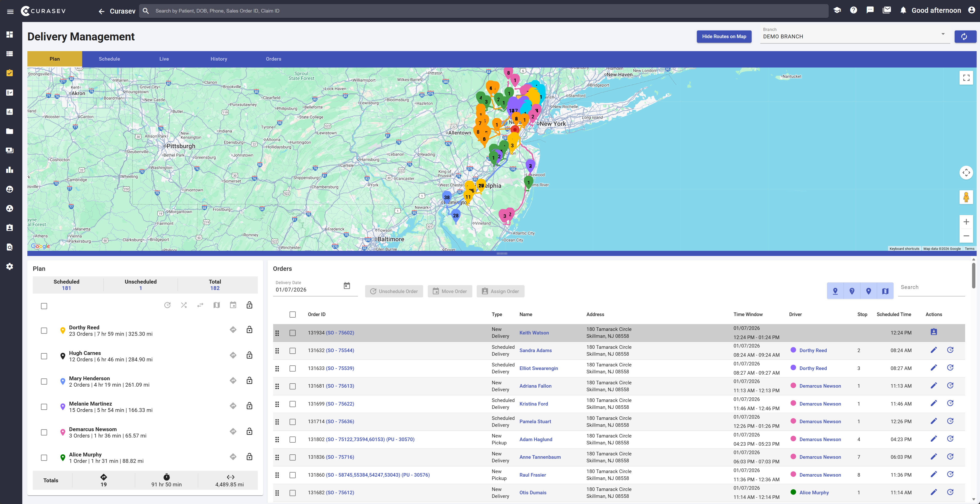
Task: Click lock icon for Dorthy Reed route
Action: [x=249, y=330]
